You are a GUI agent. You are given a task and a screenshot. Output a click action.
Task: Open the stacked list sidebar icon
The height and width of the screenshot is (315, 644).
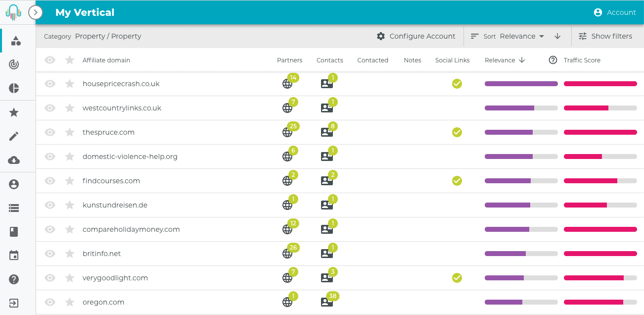click(x=14, y=209)
